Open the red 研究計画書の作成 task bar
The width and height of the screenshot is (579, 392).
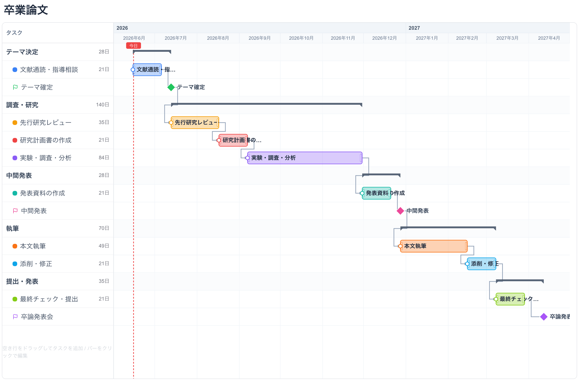coord(233,140)
